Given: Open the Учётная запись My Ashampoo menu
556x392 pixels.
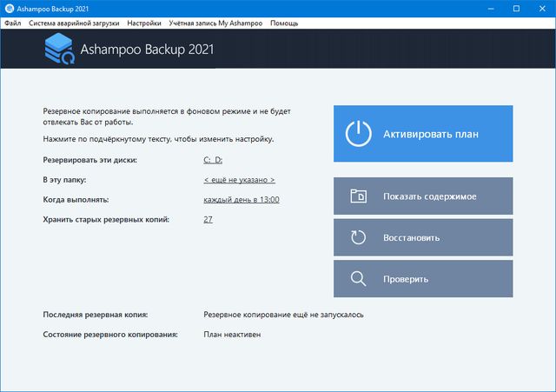Looking at the screenshot, I should [215, 23].
